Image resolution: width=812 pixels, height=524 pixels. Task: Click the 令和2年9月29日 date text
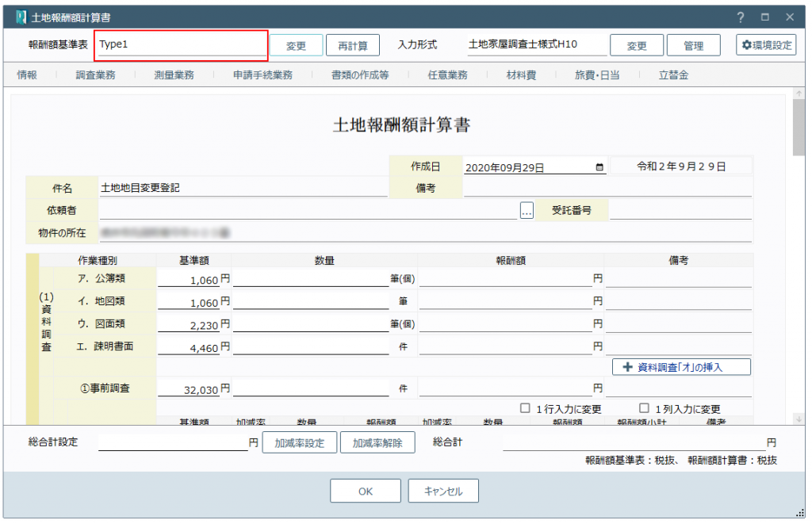(681, 166)
